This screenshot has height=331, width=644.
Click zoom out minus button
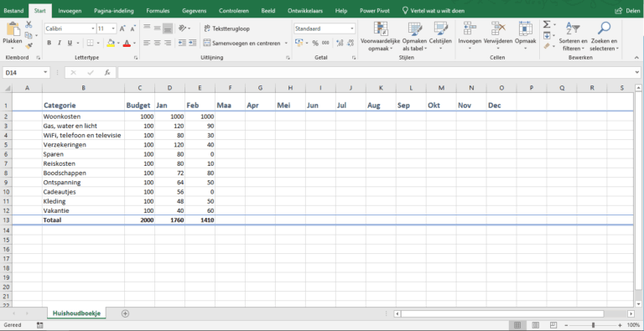tap(567, 325)
